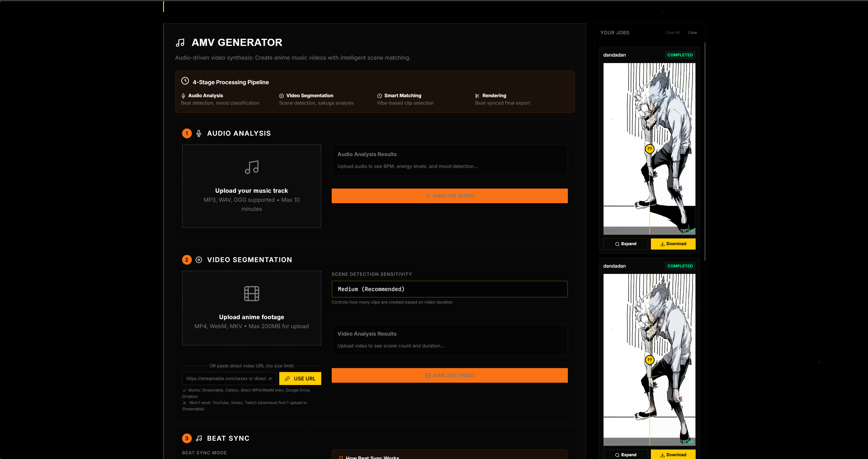
Task: Click the first dandadan preview thumbnail
Action: (649, 149)
